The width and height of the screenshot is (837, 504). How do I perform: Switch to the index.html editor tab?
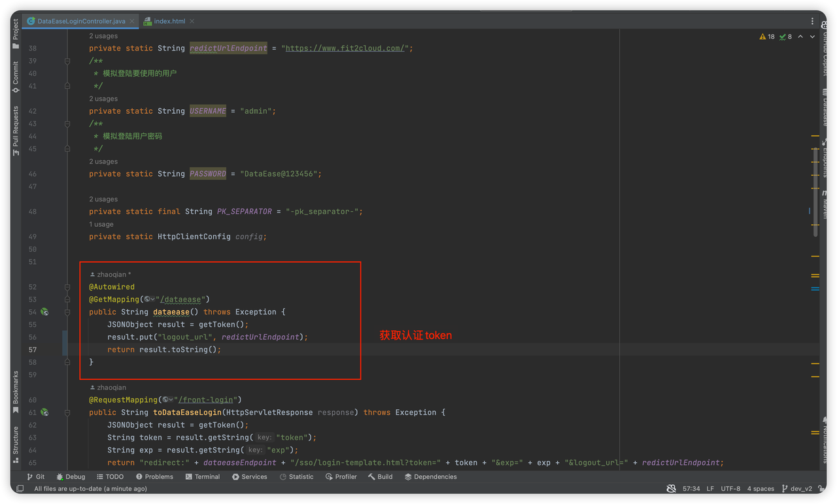(x=169, y=21)
